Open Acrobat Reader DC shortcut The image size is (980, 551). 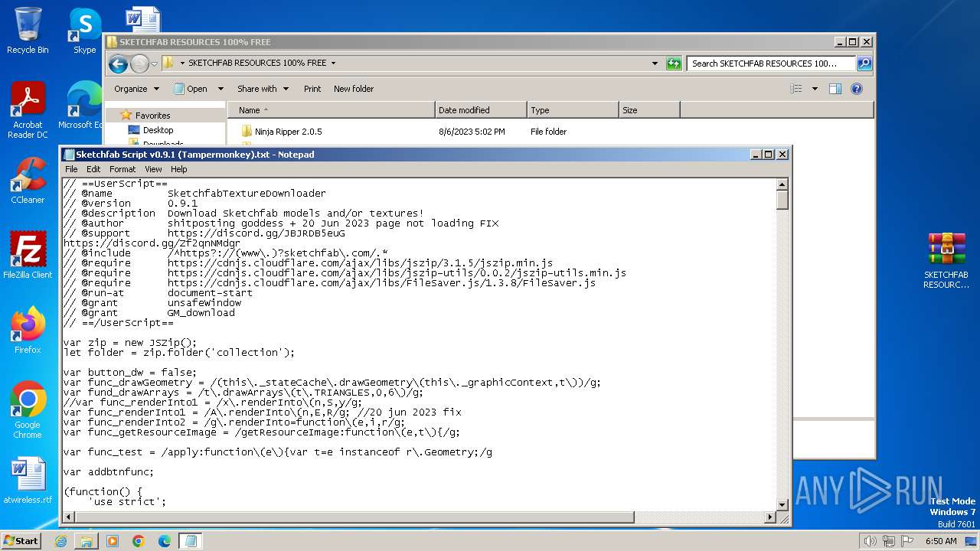28,110
